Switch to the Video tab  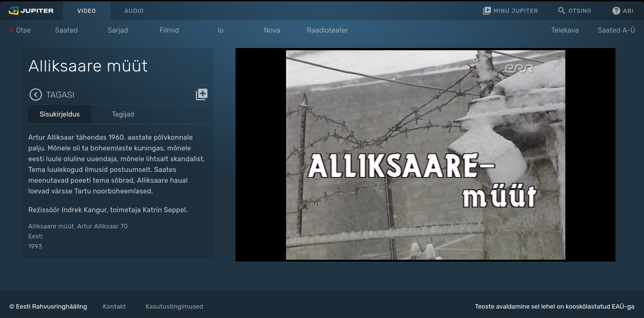point(87,11)
